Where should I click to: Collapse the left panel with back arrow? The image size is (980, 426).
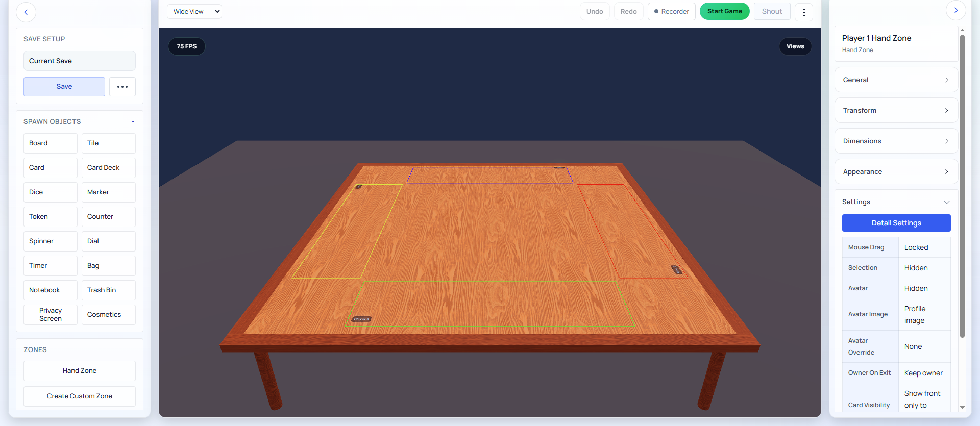[26, 12]
